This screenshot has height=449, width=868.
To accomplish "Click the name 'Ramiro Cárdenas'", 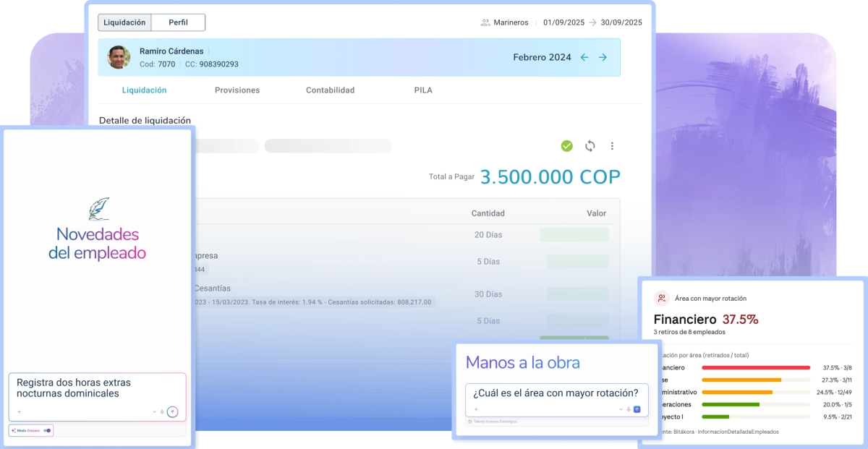I will [x=171, y=51].
